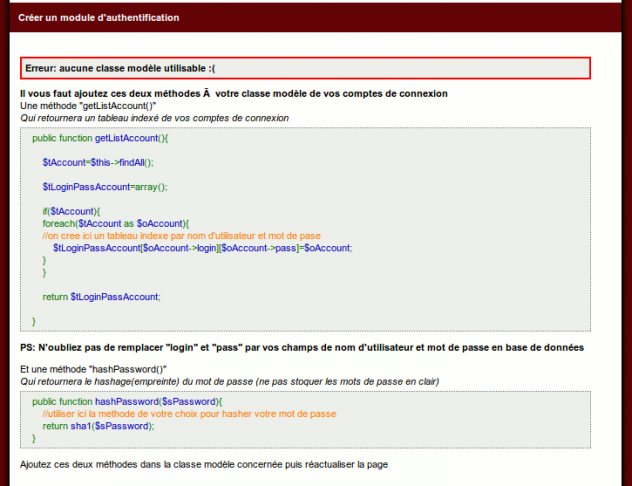Click the italic text about password hashing

click(230, 381)
